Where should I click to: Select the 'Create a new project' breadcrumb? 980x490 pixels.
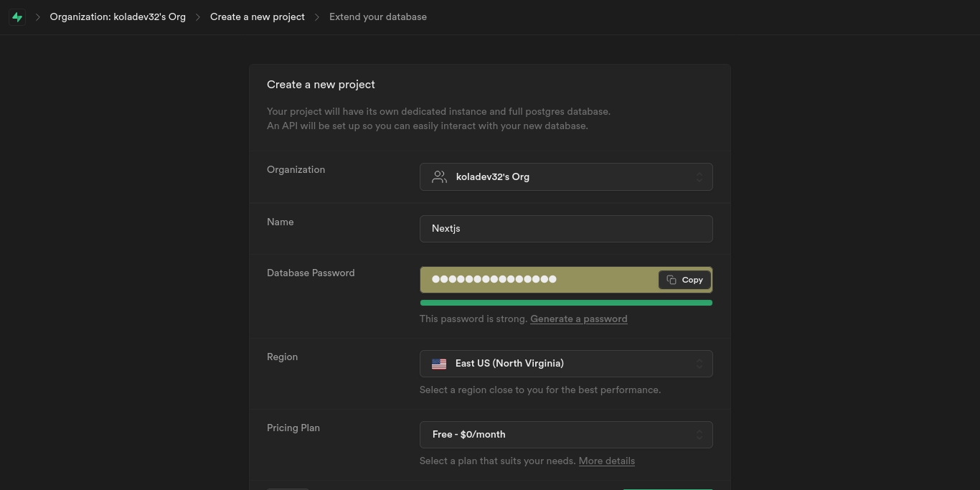[x=257, y=17]
